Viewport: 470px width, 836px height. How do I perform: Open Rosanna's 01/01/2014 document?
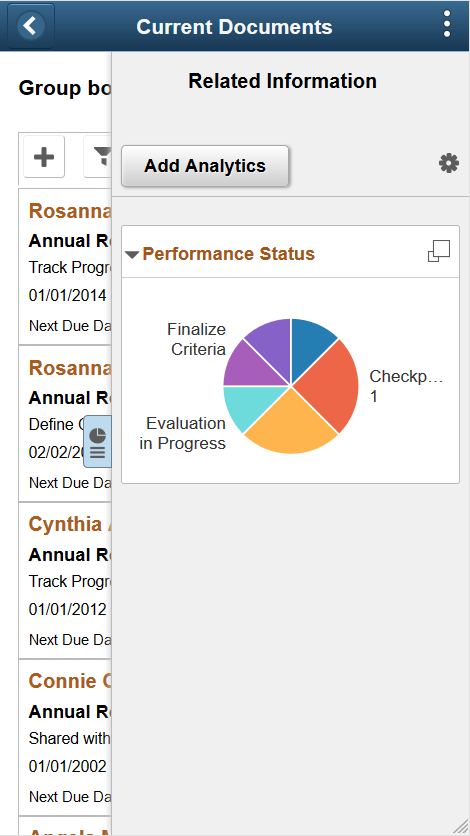pyautogui.click(x=65, y=267)
